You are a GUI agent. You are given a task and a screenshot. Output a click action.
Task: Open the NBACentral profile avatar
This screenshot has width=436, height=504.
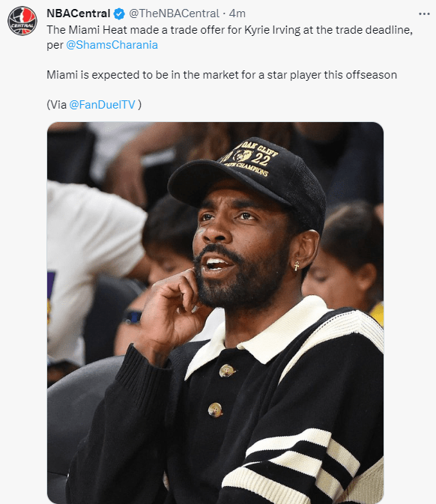pos(22,21)
